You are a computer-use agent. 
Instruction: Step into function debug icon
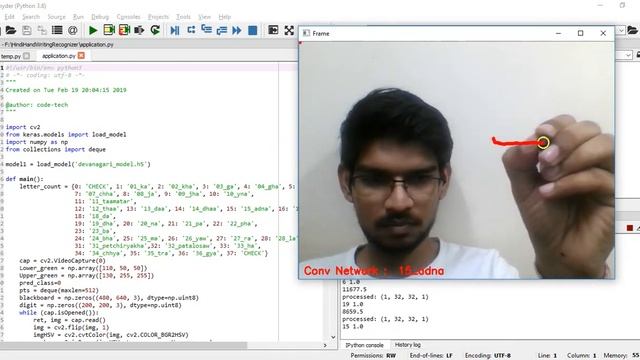(207, 30)
